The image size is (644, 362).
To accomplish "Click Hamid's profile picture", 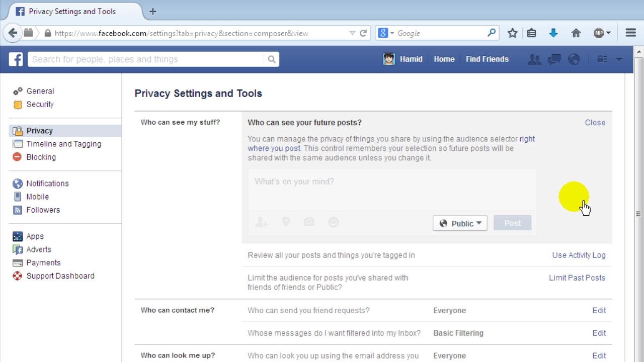I will (x=389, y=59).
